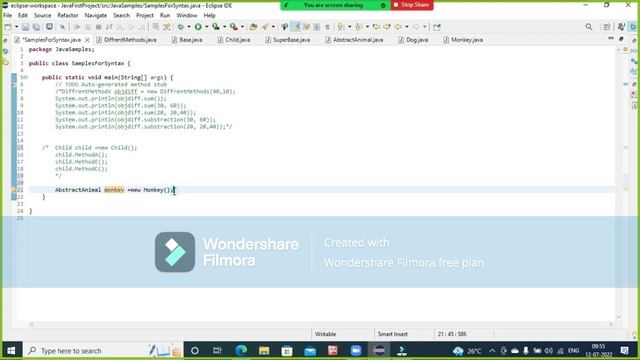Image resolution: width=640 pixels, height=360 pixels.
Task: Click the magnifier Quick Access search icon
Action: 589,27
